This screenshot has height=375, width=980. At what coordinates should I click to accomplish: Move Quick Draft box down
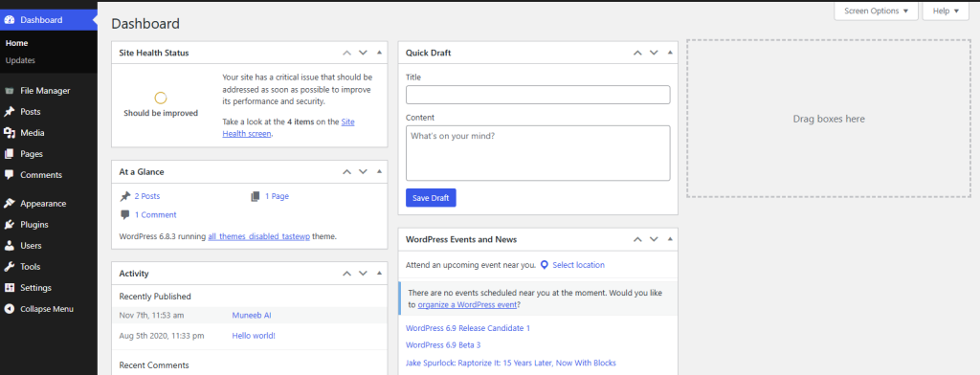pyautogui.click(x=653, y=53)
